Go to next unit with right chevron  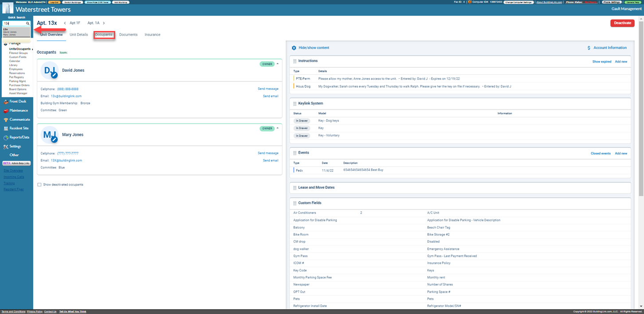tap(104, 23)
